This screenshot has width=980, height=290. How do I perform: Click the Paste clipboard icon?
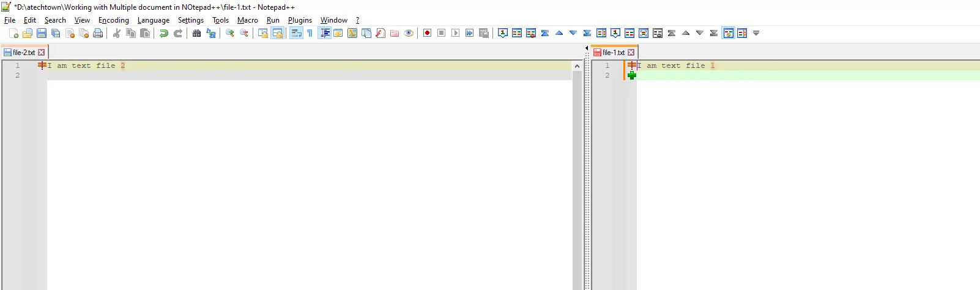click(145, 33)
